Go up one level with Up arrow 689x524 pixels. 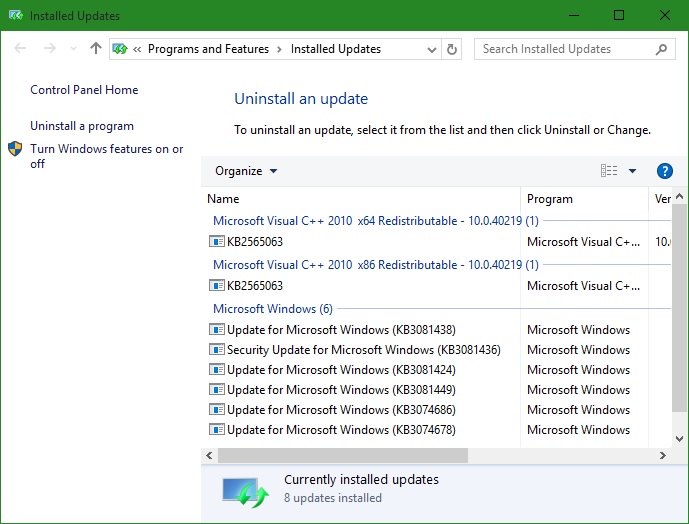(x=96, y=48)
